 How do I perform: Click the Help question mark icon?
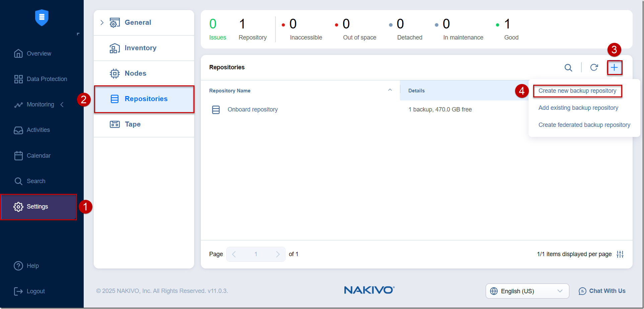coord(18,266)
